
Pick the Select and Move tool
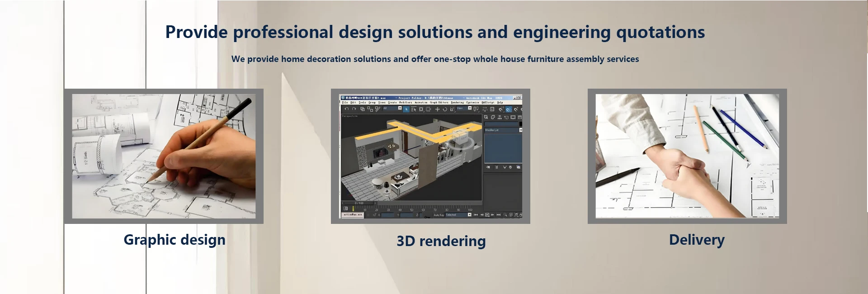pyautogui.click(x=437, y=109)
